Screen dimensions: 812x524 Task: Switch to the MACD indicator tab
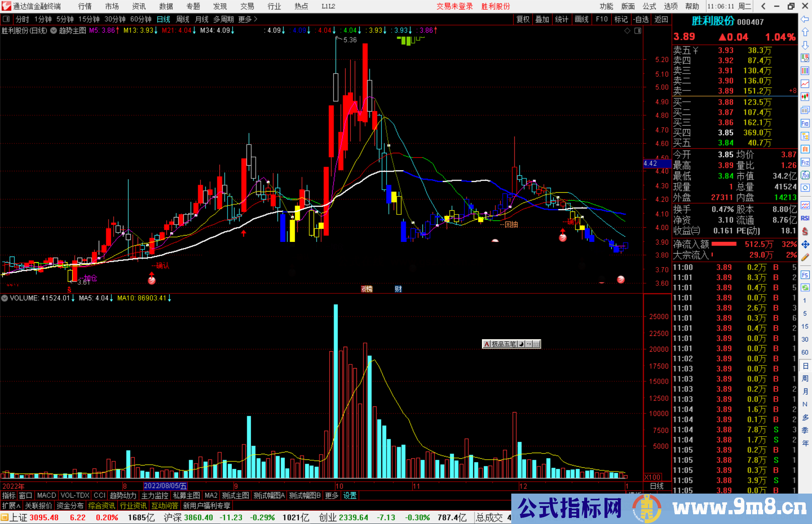[47, 495]
